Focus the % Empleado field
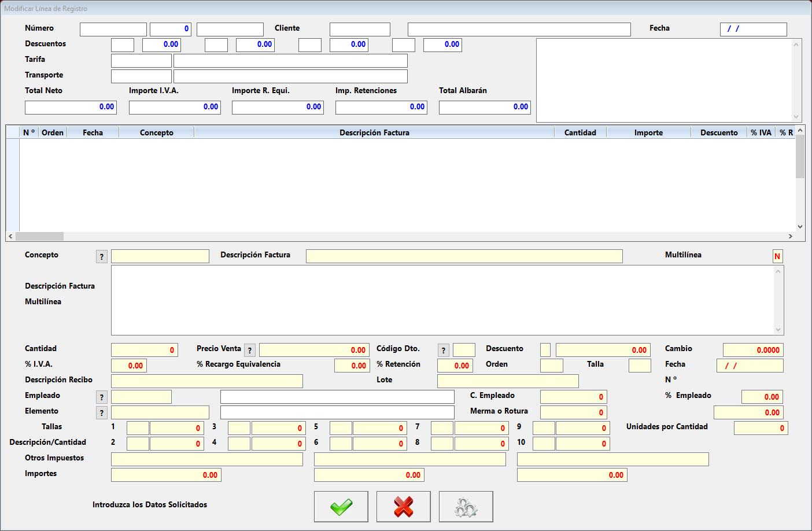Screen dimensions: 812x531 tap(762, 397)
